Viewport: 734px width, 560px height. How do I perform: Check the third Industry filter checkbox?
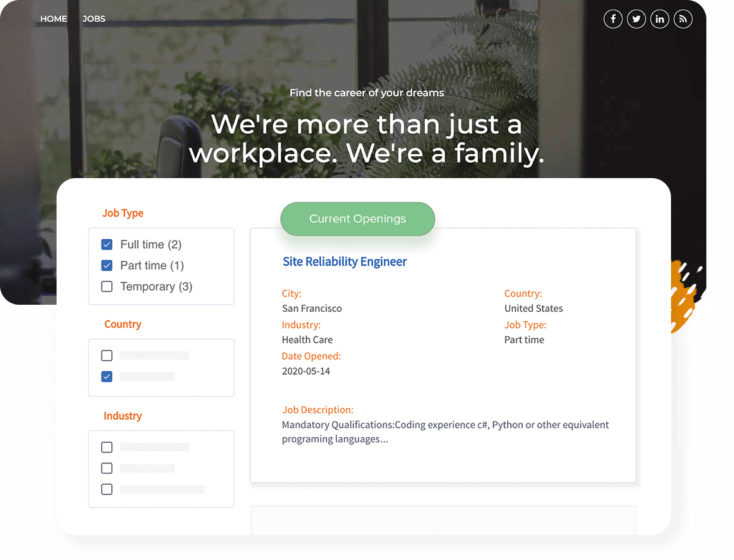point(107,489)
